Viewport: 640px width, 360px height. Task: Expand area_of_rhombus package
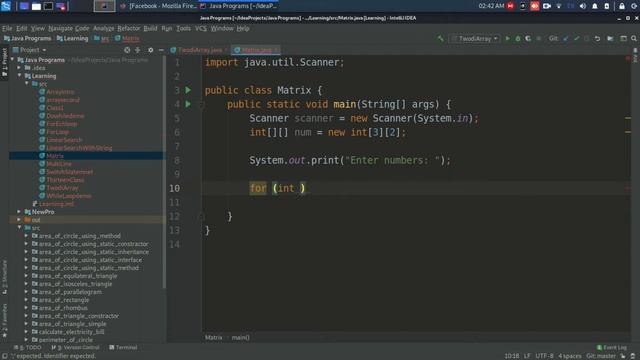point(27,308)
